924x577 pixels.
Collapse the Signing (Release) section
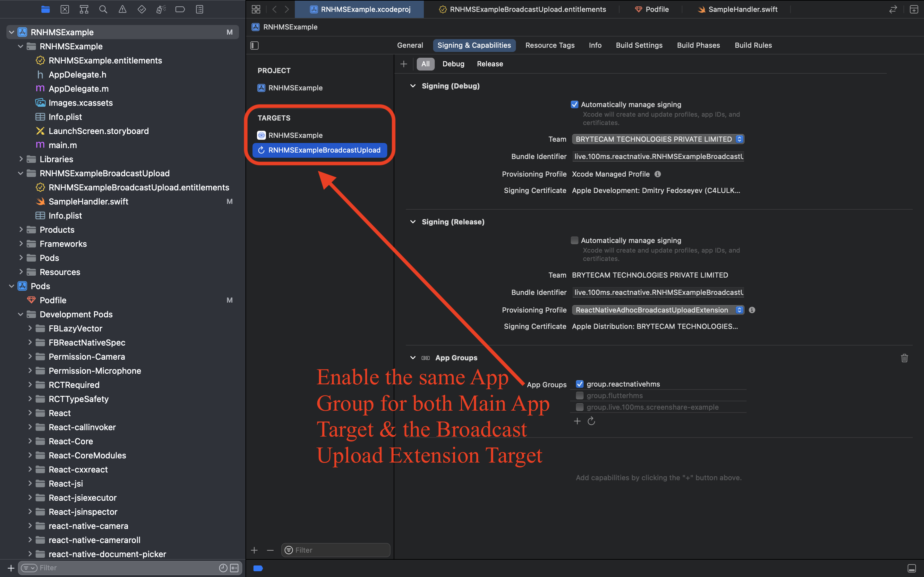click(413, 222)
